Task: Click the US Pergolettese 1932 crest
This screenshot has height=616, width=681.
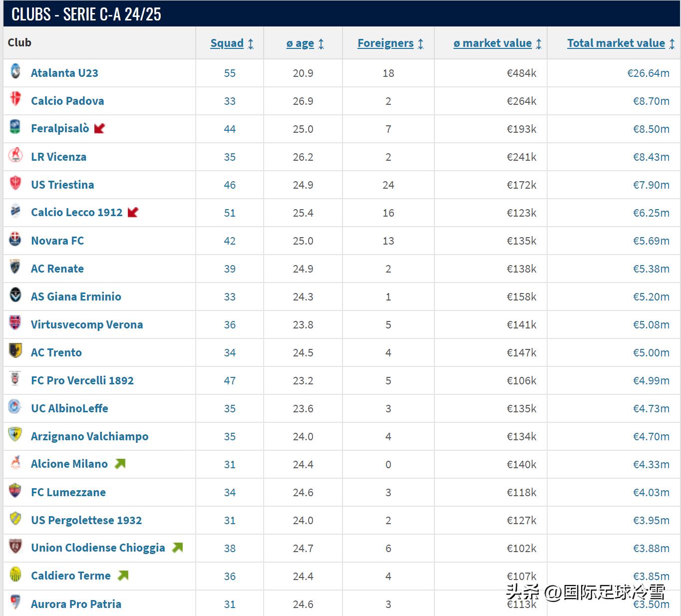Action: (15, 519)
